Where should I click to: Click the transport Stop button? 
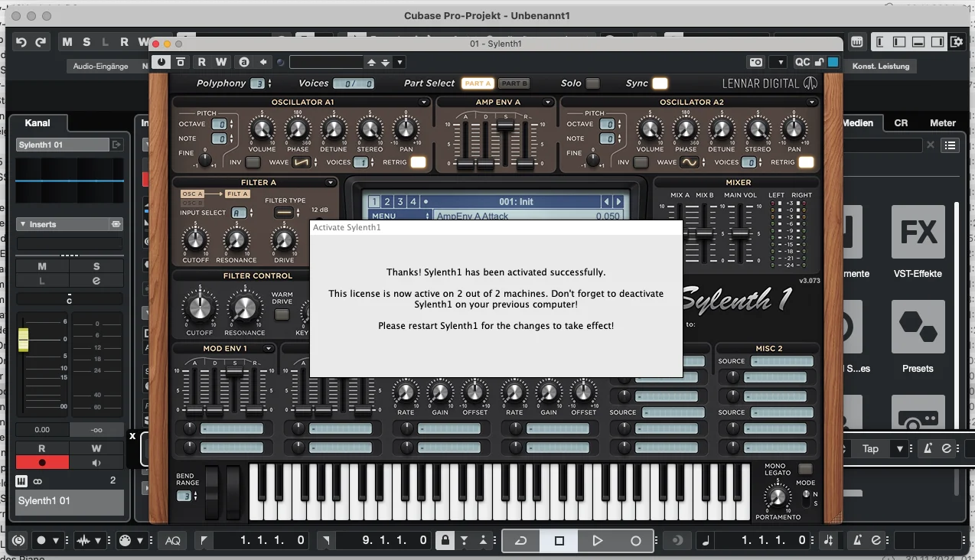(x=559, y=541)
